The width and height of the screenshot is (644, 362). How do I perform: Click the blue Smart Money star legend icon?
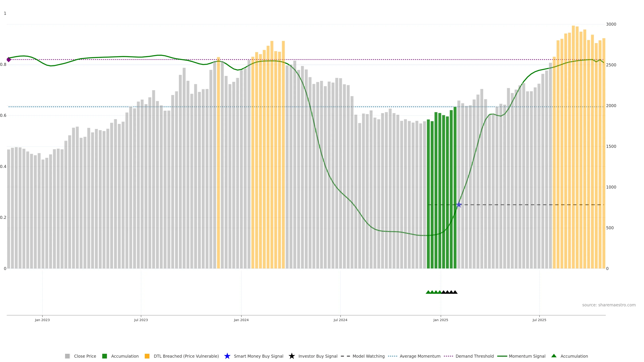tap(227, 356)
